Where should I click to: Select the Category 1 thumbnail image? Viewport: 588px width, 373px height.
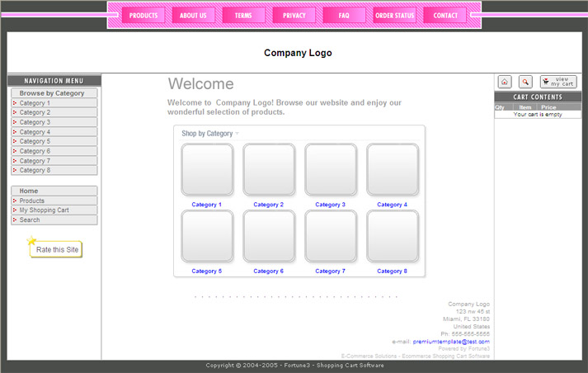tap(207, 169)
